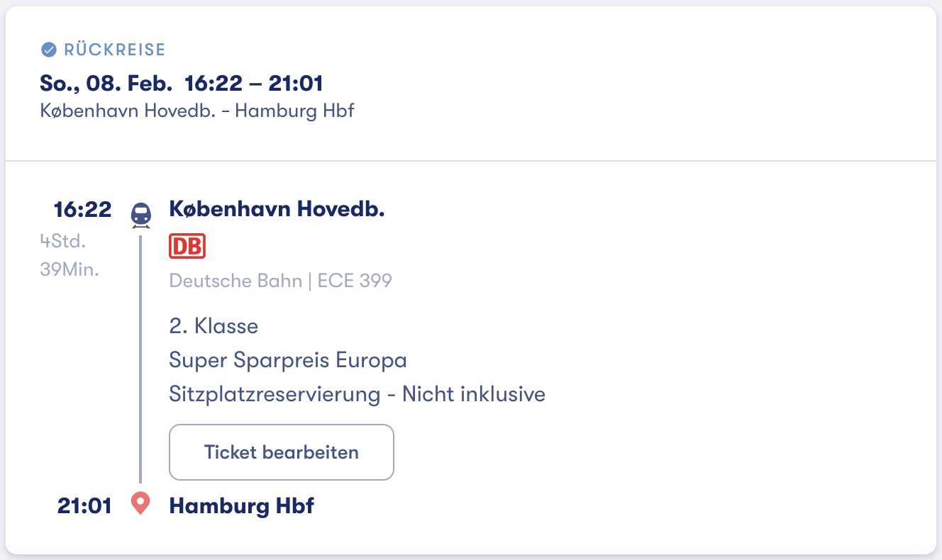Select the bold København Hovedb. station name
The height and width of the screenshot is (560, 942).
coord(277,209)
